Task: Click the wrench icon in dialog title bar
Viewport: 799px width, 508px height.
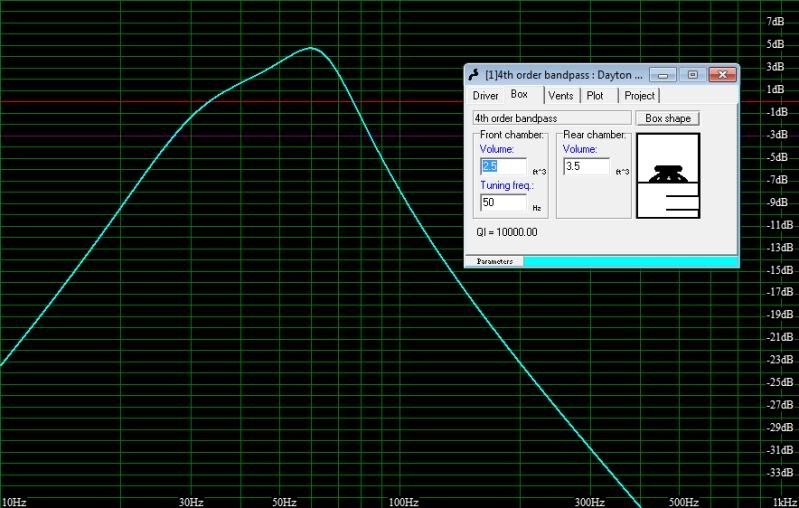Action: [x=474, y=75]
